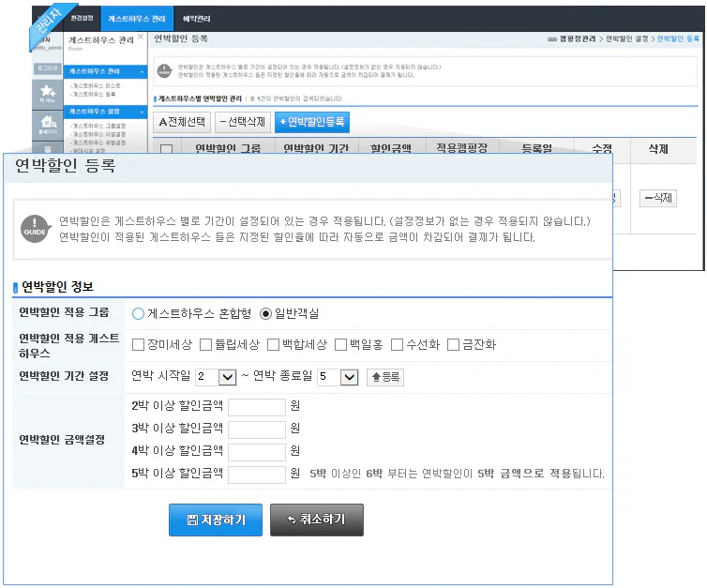Click 캠핑장관리 in the breadcrumb
Image resolution: width=707 pixels, height=588 pixels.
(578, 38)
